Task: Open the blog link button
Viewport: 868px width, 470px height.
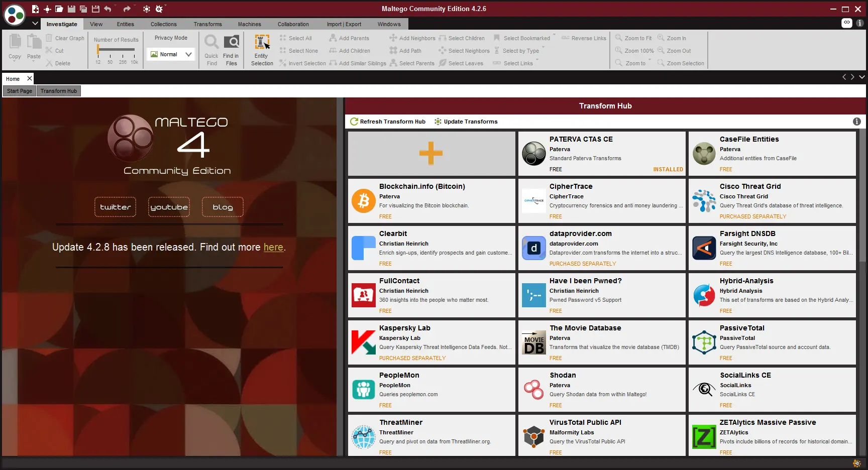Action: [223, 207]
